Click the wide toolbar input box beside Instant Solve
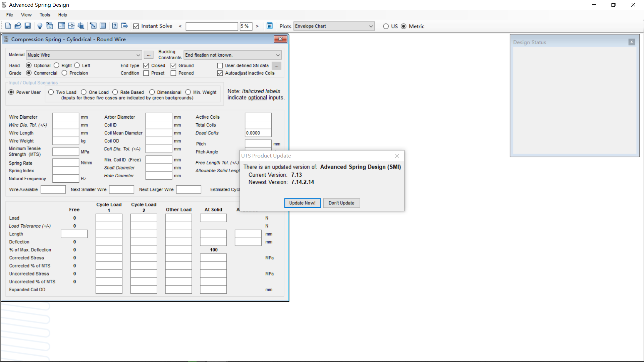Viewport: 644px width, 362px height. [212, 26]
